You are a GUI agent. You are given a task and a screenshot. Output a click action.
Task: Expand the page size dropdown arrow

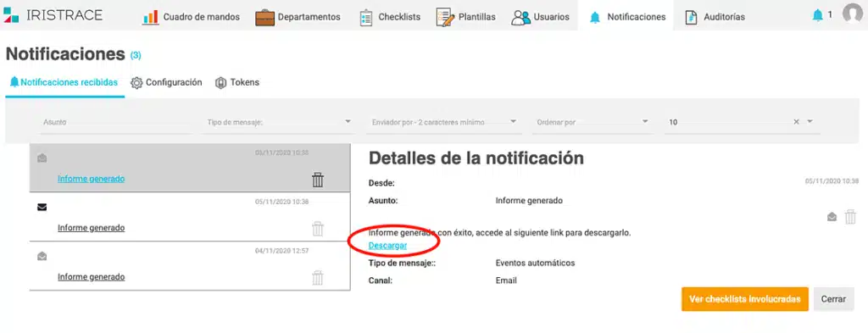click(x=810, y=122)
